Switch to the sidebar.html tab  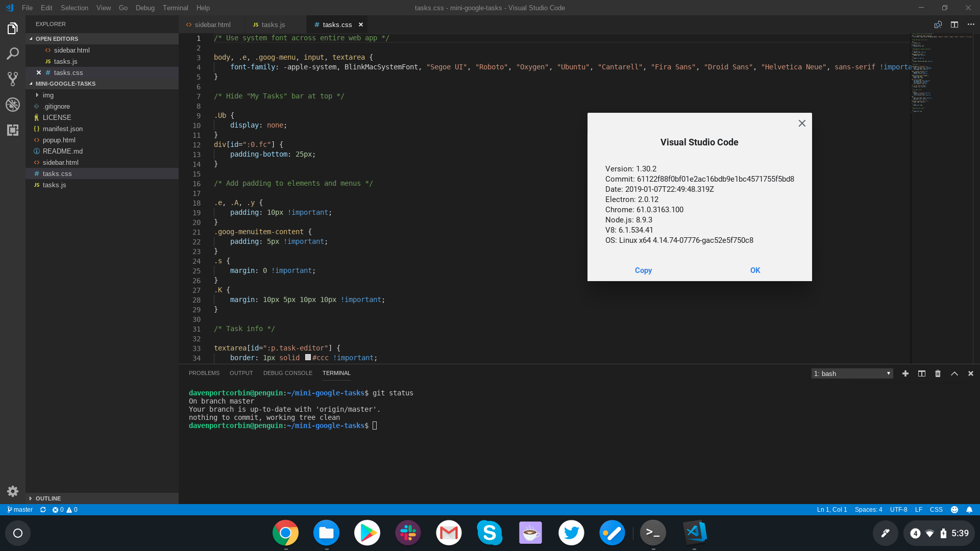212,24
